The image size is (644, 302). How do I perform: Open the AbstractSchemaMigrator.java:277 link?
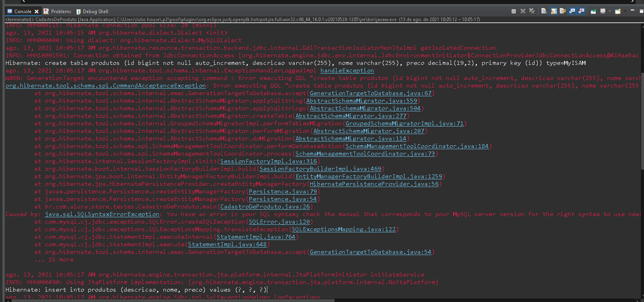point(351,116)
